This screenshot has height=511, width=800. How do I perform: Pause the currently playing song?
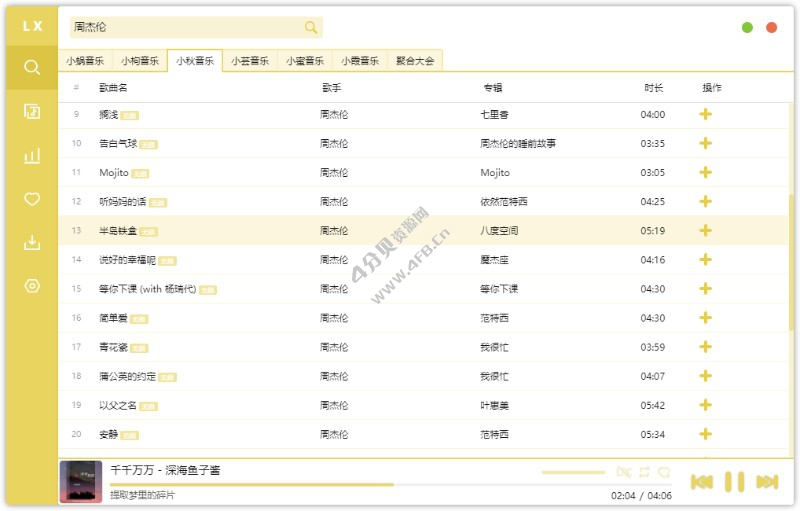(x=734, y=482)
